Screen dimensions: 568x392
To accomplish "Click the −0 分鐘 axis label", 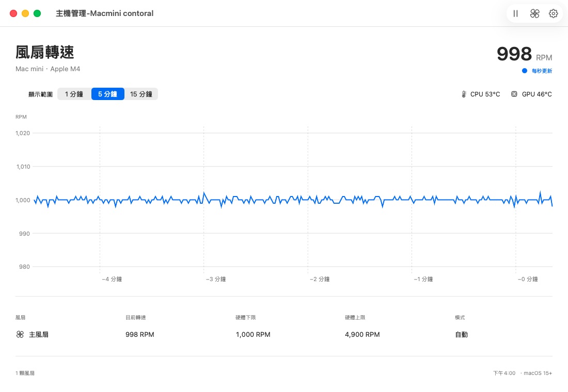I will tap(528, 279).
